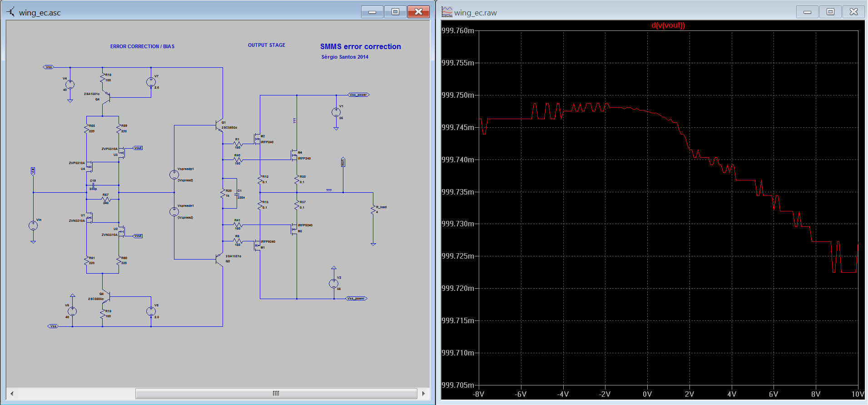Select resistor R16 near the Vcc rail
The width and height of the screenshot is (868, 405).
(103, 77)
